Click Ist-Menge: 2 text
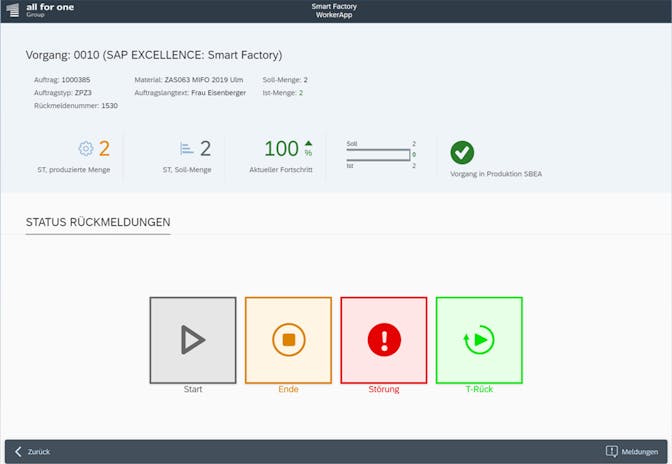The height and width of the screenshot is (464, 672). (282, 93)
